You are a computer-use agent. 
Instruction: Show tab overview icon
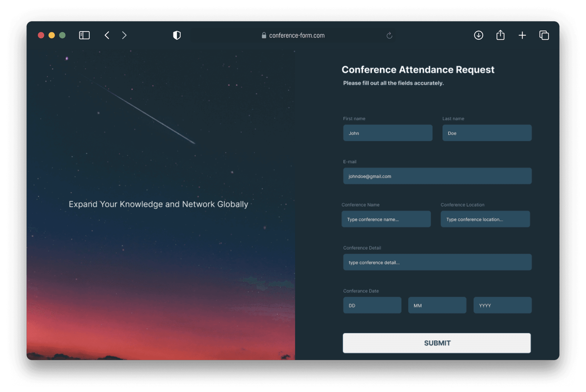tap(544, 35)
